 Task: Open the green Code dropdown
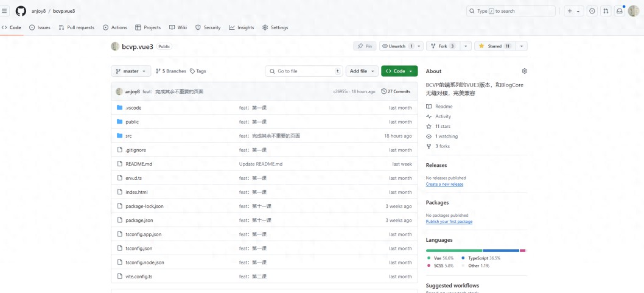click(x=399, y=71)
